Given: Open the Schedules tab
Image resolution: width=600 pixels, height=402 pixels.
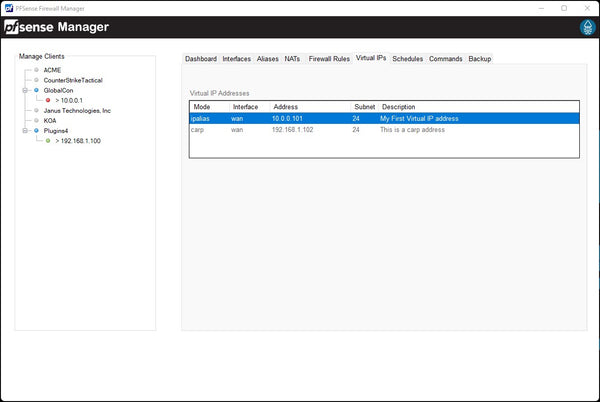Looking at the screenshot, I should click(x=407, y=59).
